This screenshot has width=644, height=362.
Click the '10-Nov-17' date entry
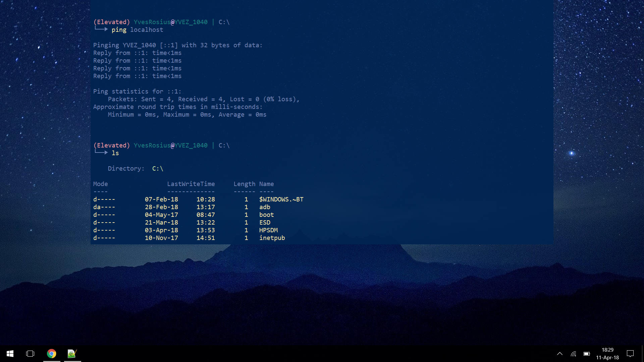click(x=161, y=238)
